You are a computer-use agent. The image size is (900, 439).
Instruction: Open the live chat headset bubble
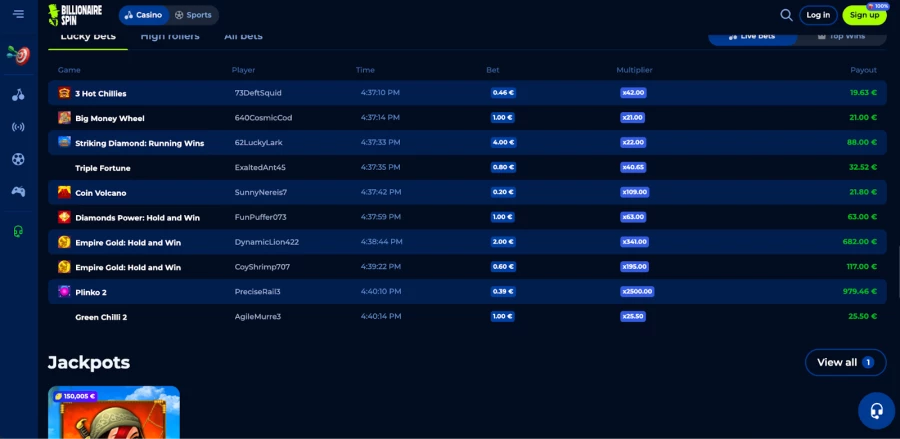[876, 410]
